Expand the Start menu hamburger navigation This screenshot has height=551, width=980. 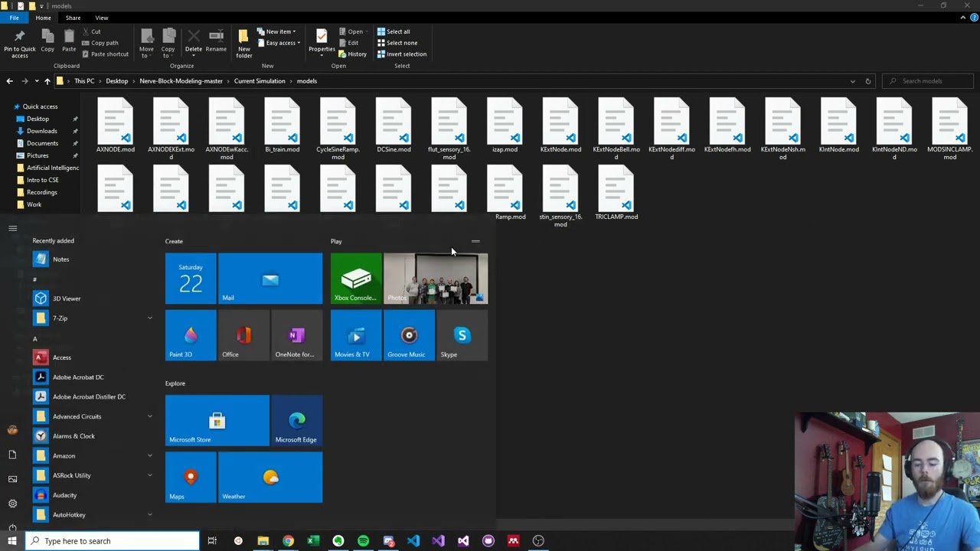tap(12, 228)
